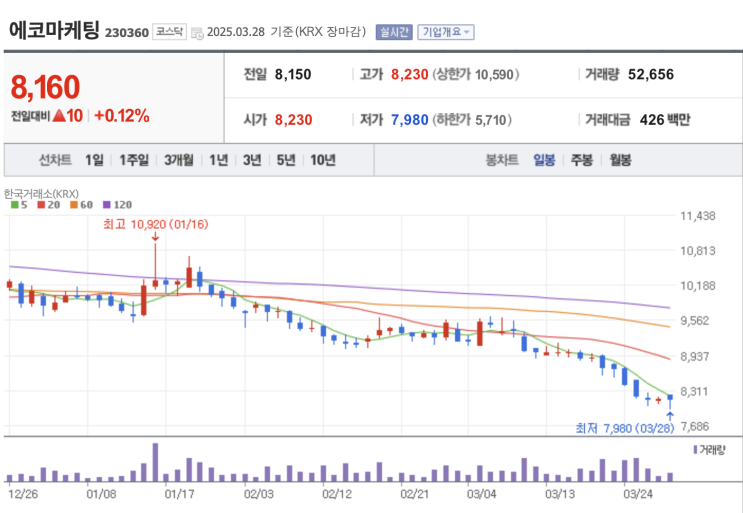Click the 상한가 10,590 text

476,74
